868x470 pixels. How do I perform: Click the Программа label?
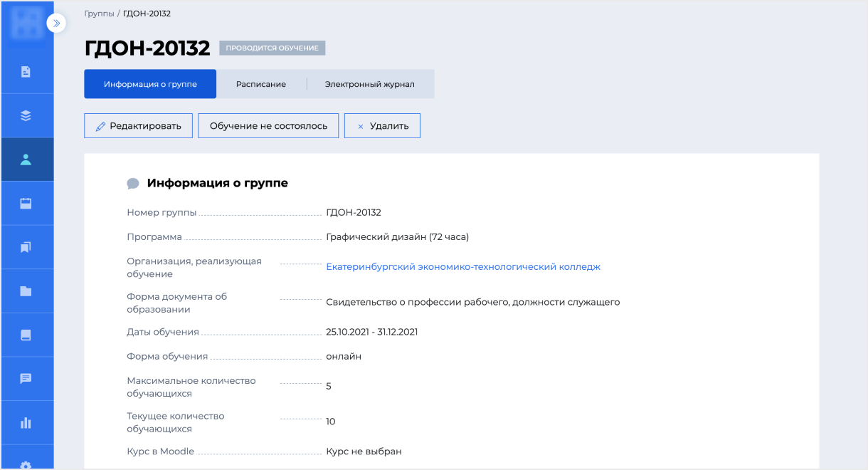pos(154,237)
